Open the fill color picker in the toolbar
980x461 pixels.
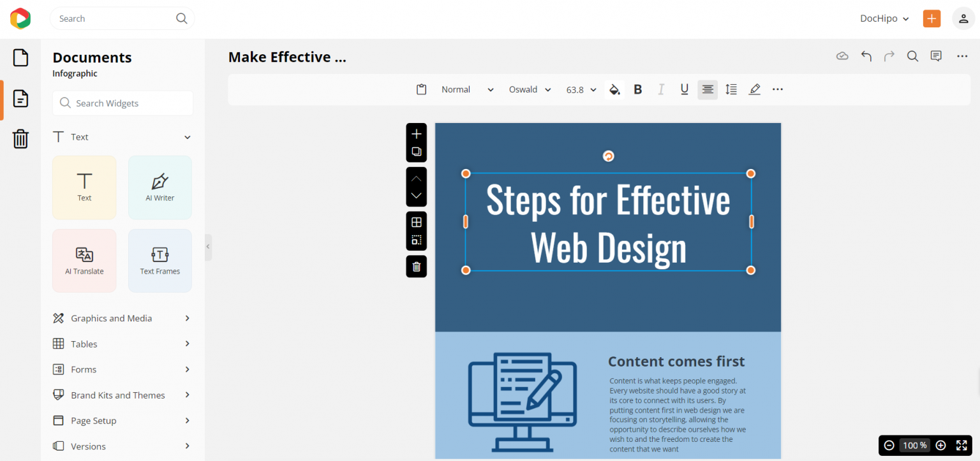tap(614, 89)
